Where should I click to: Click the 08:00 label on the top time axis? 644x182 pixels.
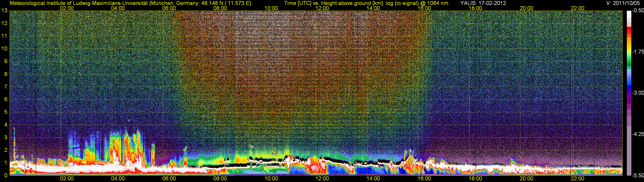[220, 8]
